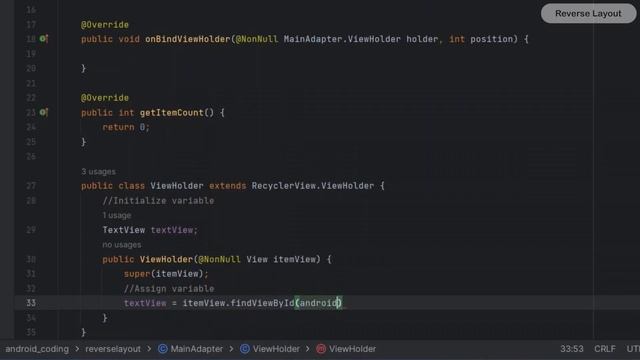Click findViewById call on line 33

click(x=262, y=303)
